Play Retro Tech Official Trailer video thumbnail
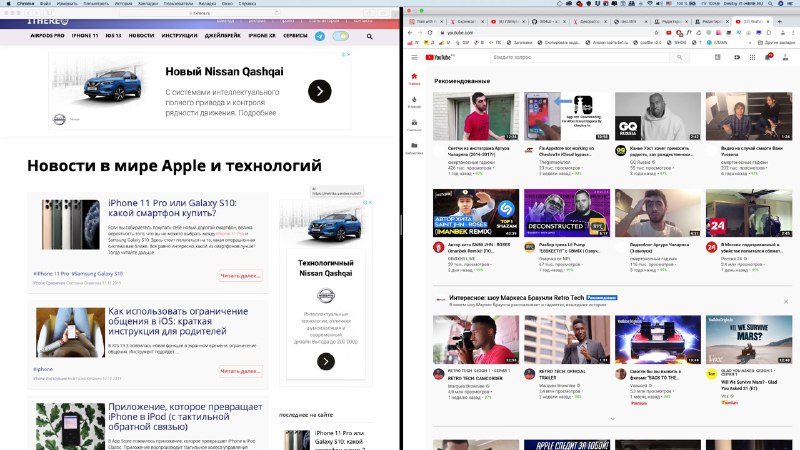Screen dimensions: 800x450 (567, 339)
